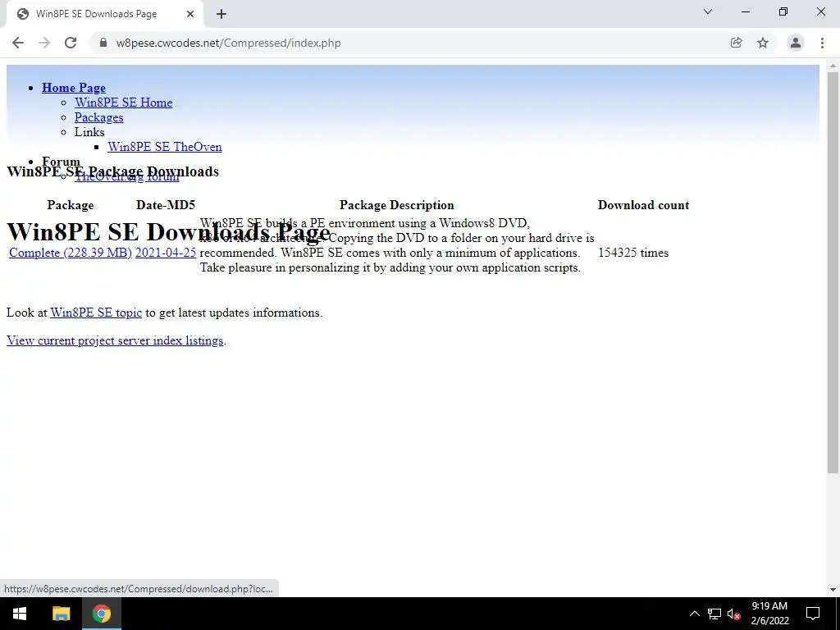Viewport: 840px width, 630px height.
Task: View current project server index listings
Action: [x=115, y=340]
